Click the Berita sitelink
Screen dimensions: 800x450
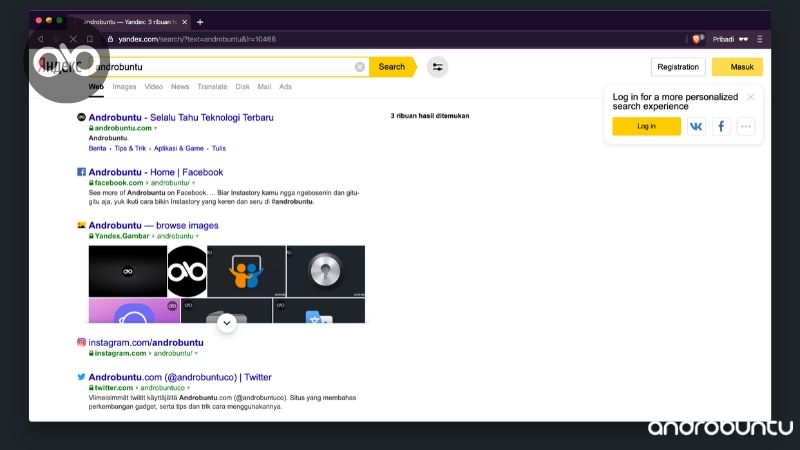[97, 148]
